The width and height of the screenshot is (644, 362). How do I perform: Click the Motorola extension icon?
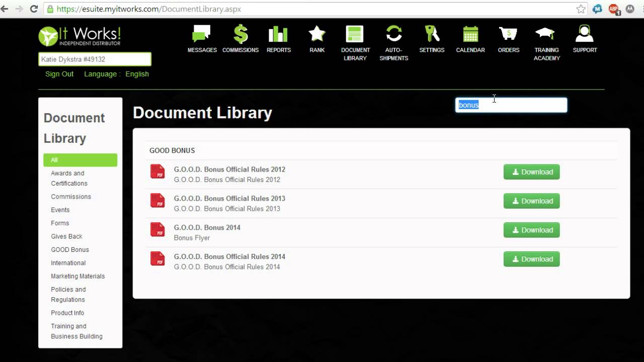click(630, 9)
